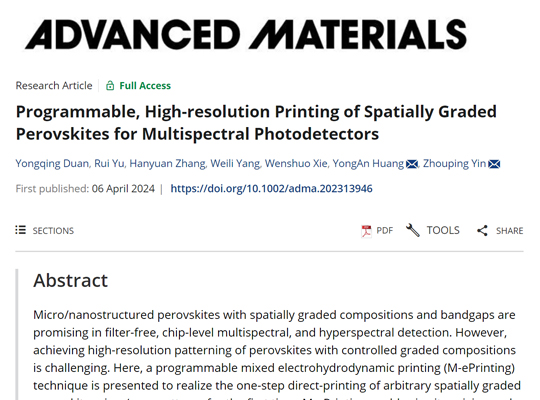
Task: Open author Yongqing Duan's profile
Action: coord(52,163)
